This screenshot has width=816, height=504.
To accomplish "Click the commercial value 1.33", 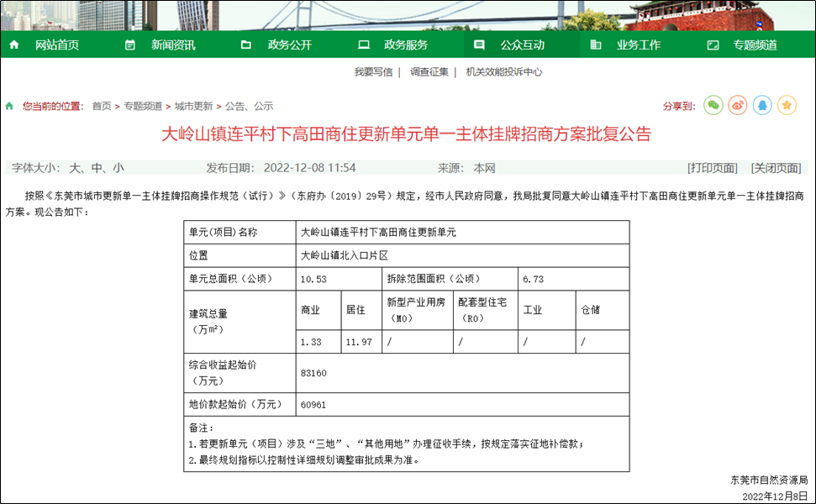I will coord(311,342).
